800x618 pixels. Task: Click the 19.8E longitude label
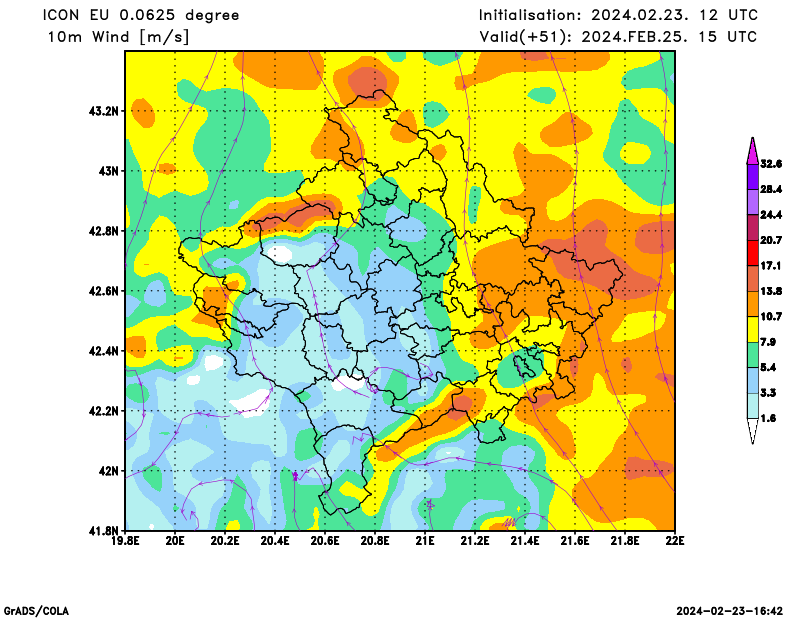(x=126, y=540)
